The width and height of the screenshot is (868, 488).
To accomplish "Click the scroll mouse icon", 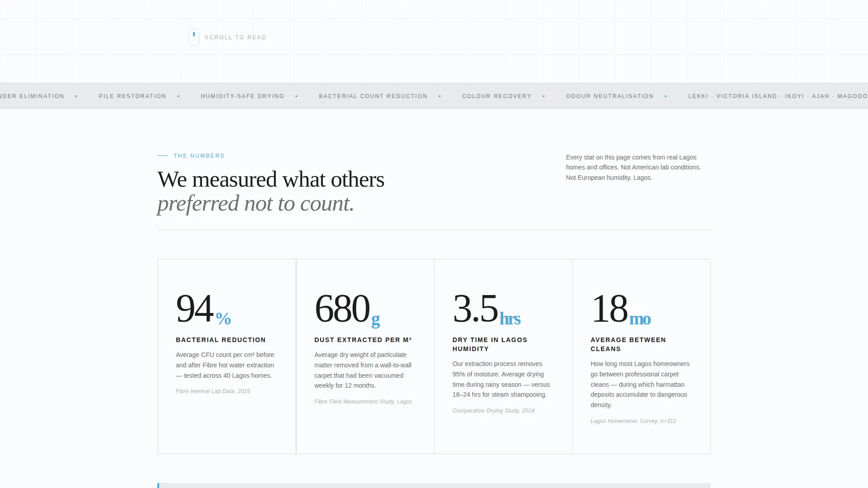I will (x=194, y=38).
